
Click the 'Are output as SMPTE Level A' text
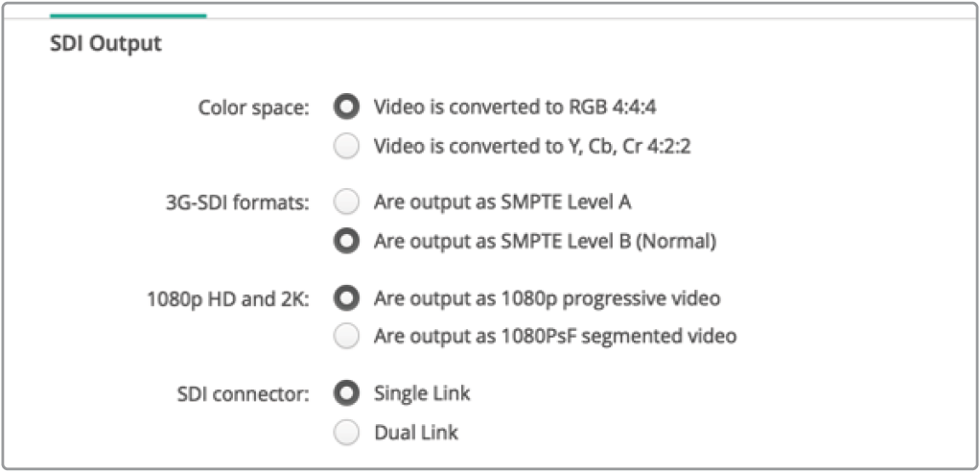coord(502,202)
